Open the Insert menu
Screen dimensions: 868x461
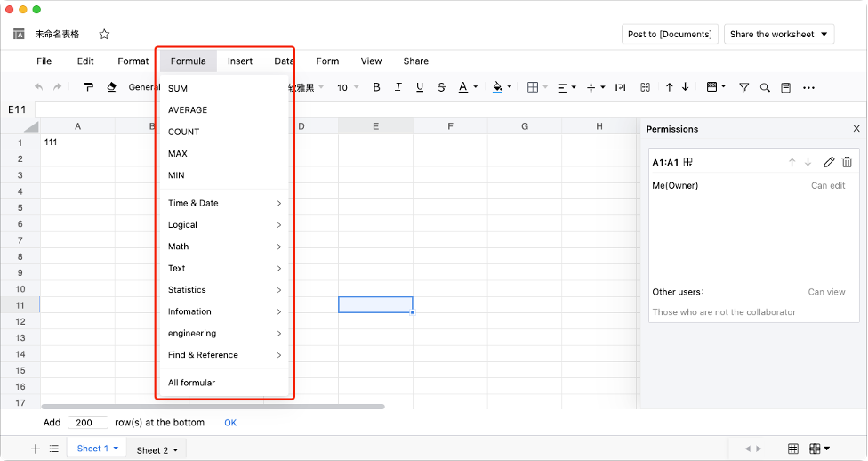[239, 61]
